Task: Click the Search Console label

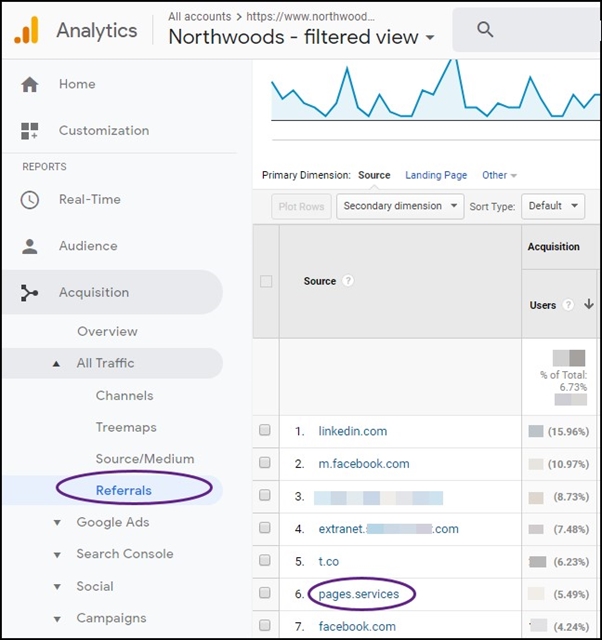Action: 125,554
